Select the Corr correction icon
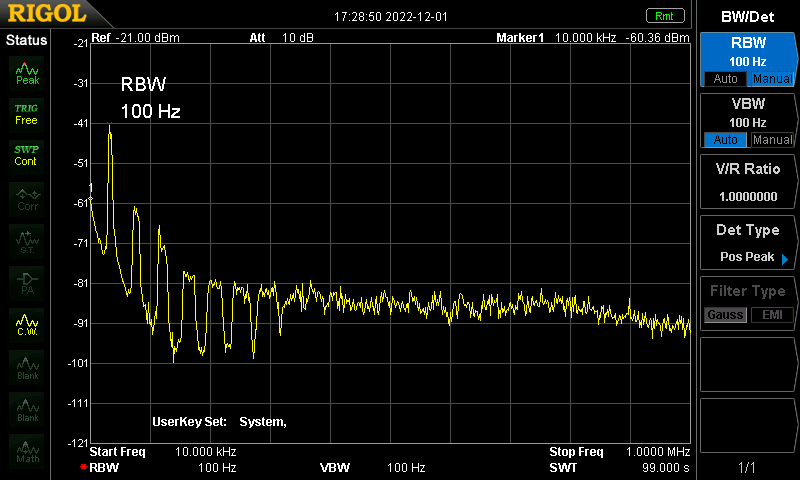This screenshot has width=800, height=480. (27, 199)
